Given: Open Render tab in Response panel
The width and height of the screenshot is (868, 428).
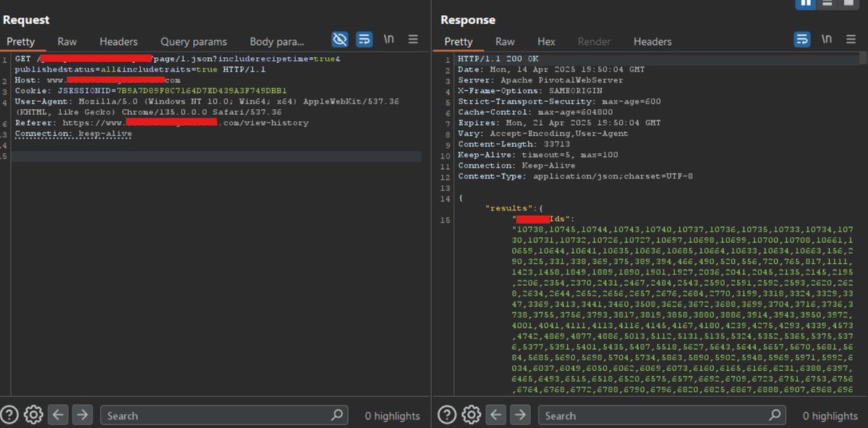Looking at the screenshot, I should click(595, 42).
